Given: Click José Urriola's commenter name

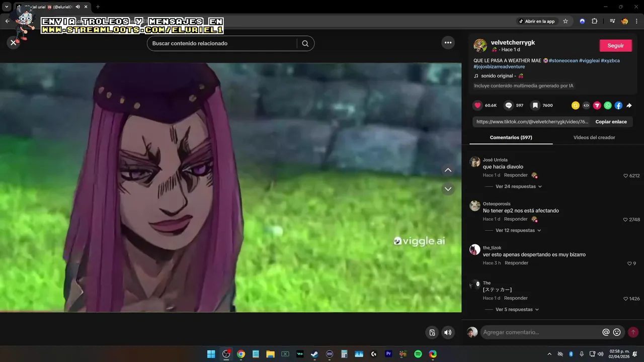Looking at the screenshot, I should pyautogui.click(x=495, y=160).
